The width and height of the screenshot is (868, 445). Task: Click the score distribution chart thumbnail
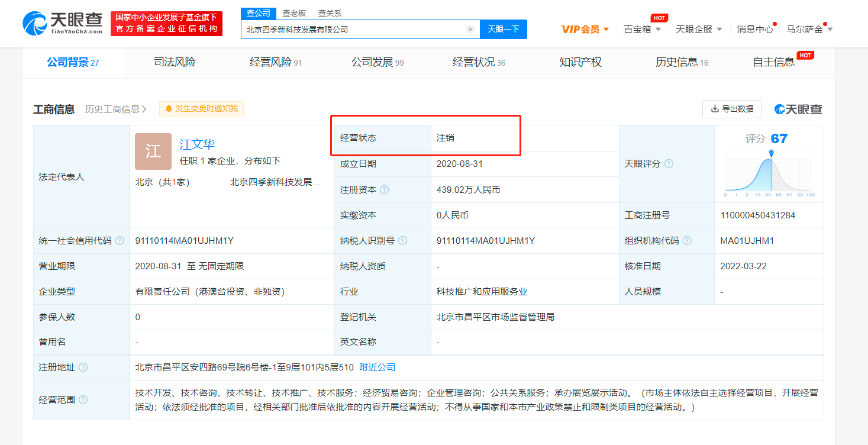(x=770, y=173)
